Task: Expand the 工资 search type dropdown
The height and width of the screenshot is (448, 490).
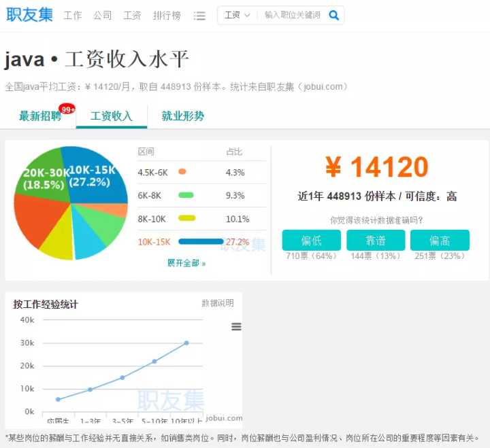Action: click(238, 15)
